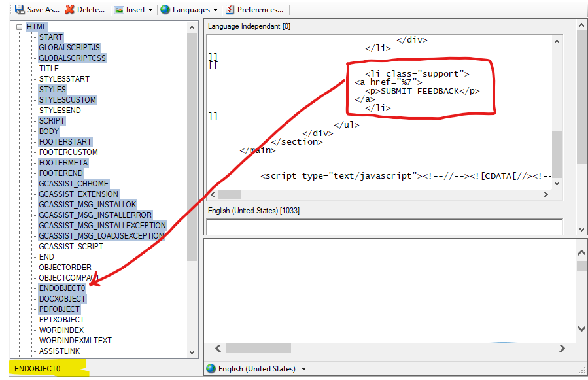This screenshot has height=380, width=588.
Task: Select WORDINDEX in the tree
Action: point(61,330)
